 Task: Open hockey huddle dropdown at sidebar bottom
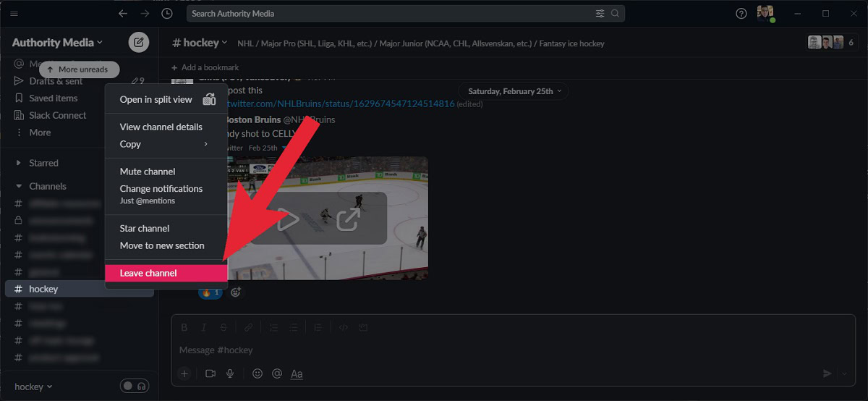pos(34,387)
